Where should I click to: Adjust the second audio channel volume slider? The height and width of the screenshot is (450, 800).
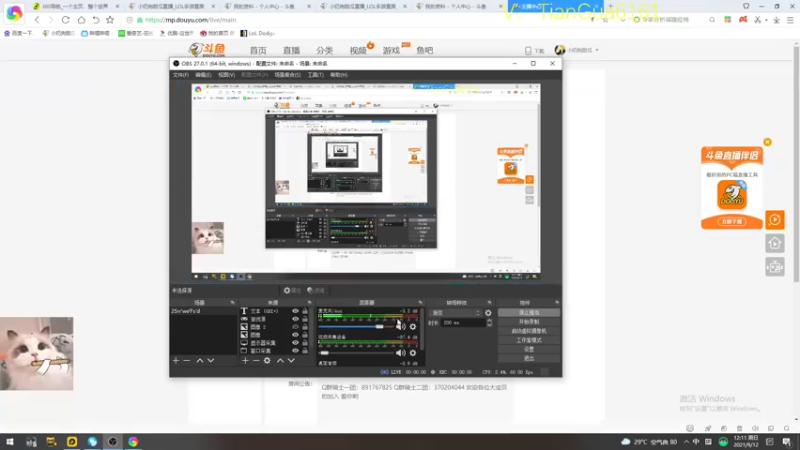tap(356, 353)
